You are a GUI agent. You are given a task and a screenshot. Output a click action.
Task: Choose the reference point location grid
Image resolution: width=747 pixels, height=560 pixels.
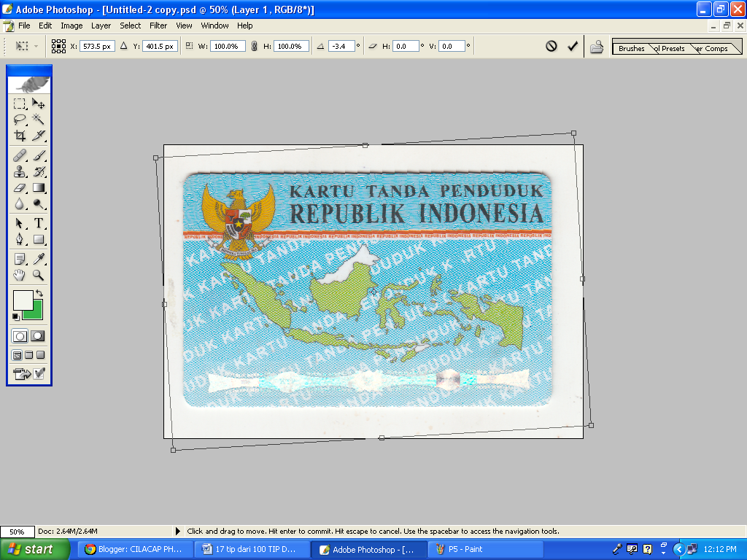pos(58,46)
